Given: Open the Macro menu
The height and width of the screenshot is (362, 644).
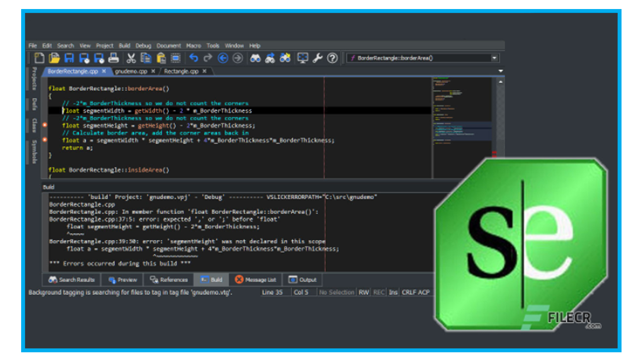Looking at the screenshot, I should (x=194, y=46).
